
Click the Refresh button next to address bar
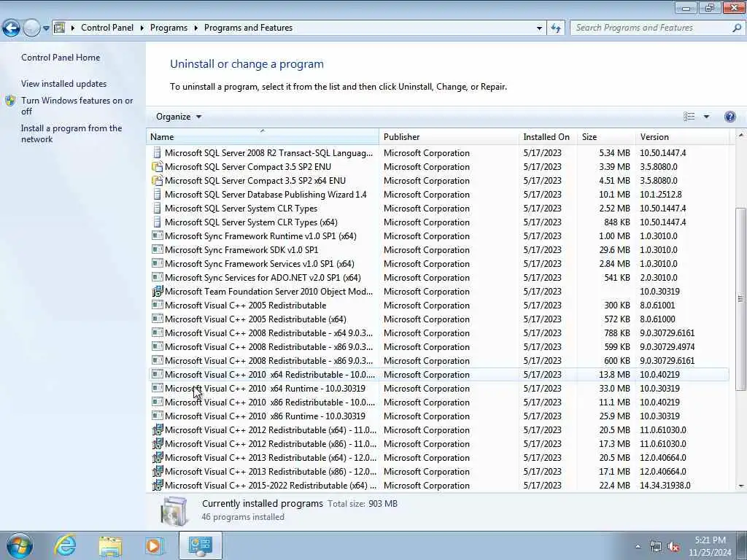(555, 28)
